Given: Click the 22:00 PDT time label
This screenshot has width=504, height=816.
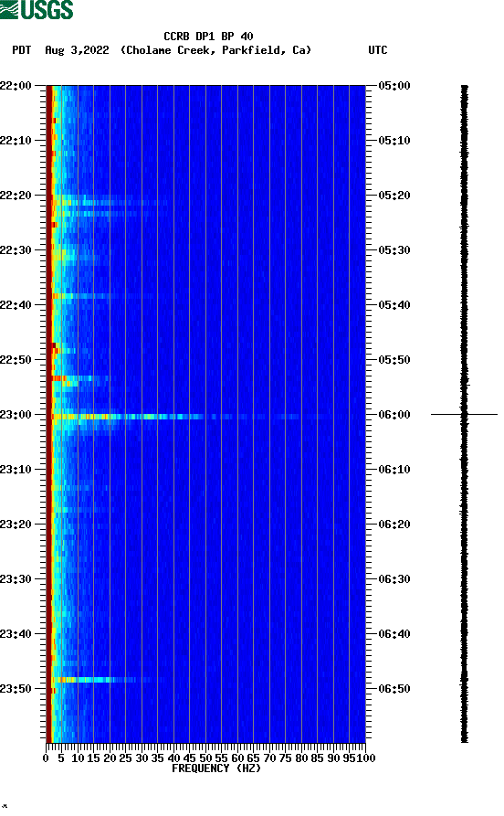Looking at the screenshot, I should [16, 85].
